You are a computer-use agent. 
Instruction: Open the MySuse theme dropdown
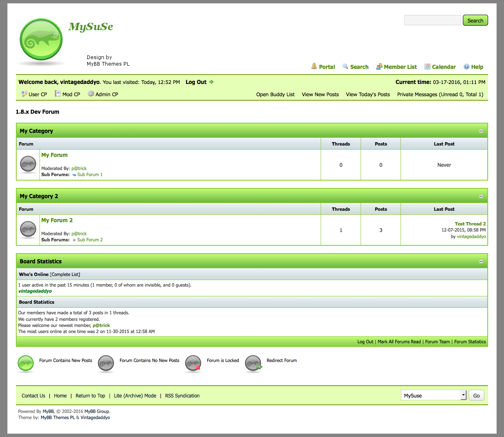434,395
